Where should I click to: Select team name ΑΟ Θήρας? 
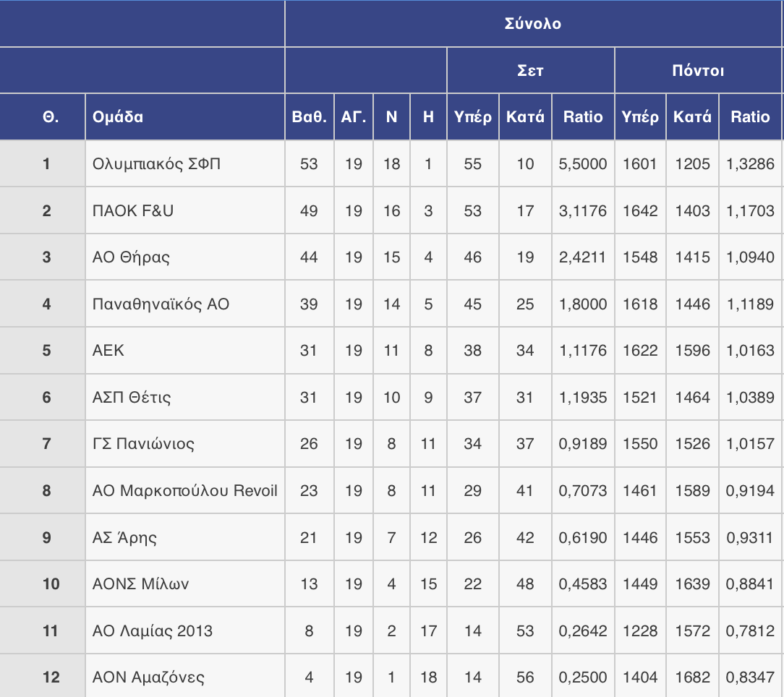pos(131,257)
